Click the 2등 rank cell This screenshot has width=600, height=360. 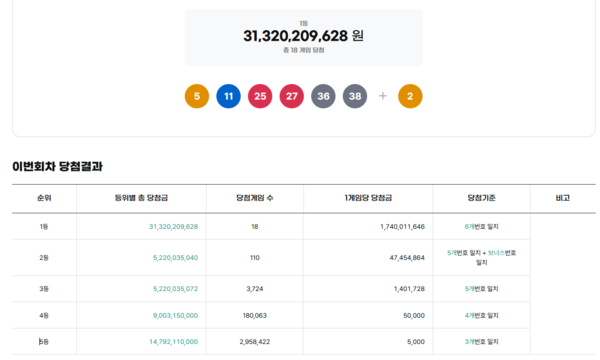(x=44, y=257)
